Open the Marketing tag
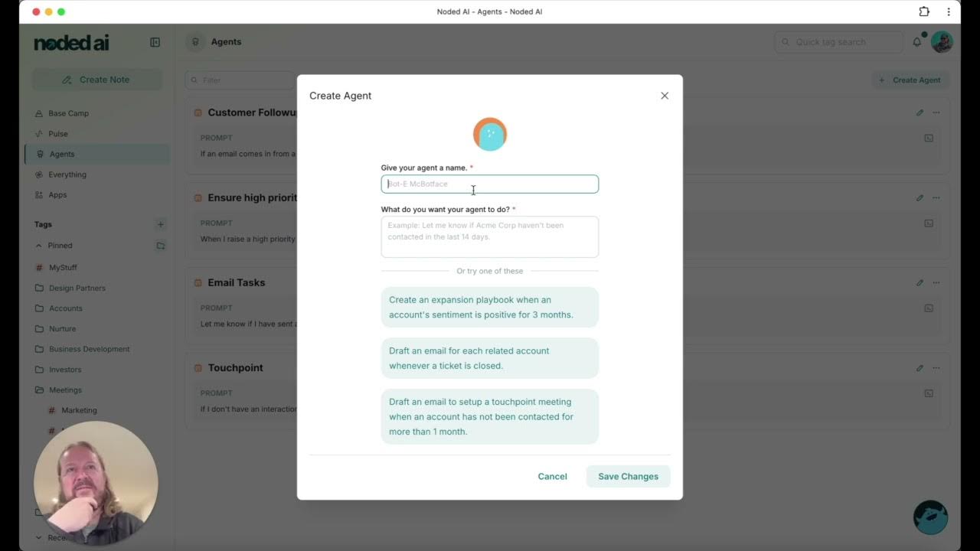The image size is (980, 551). pyautogui.click(x=79, y=410)
